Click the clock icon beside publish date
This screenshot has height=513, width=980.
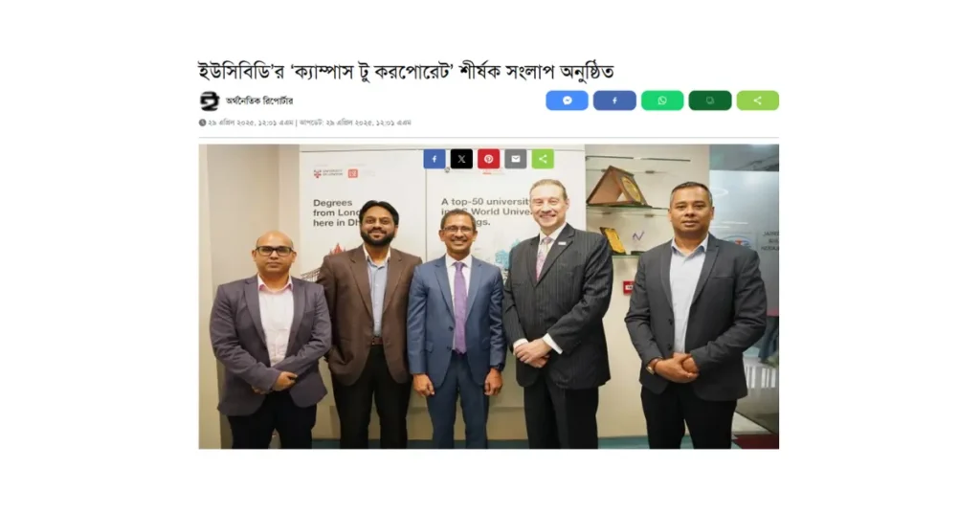pos(203,123)
